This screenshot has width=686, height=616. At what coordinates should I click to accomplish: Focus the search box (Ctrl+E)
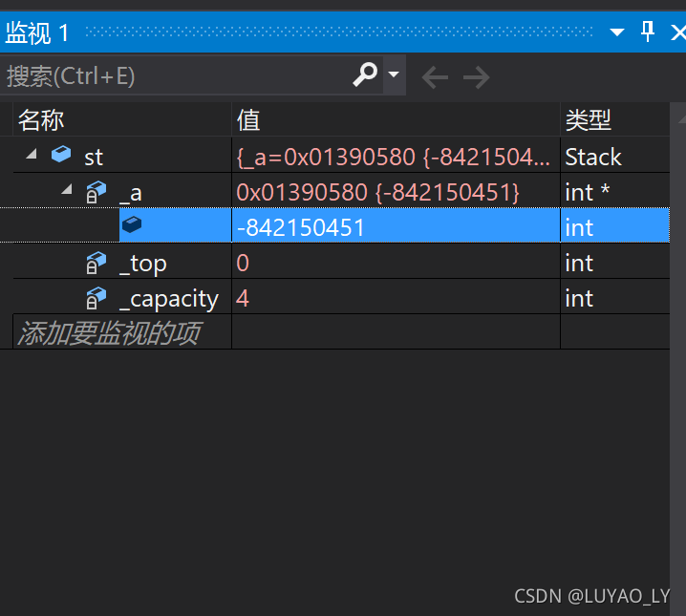pos(175,75)
